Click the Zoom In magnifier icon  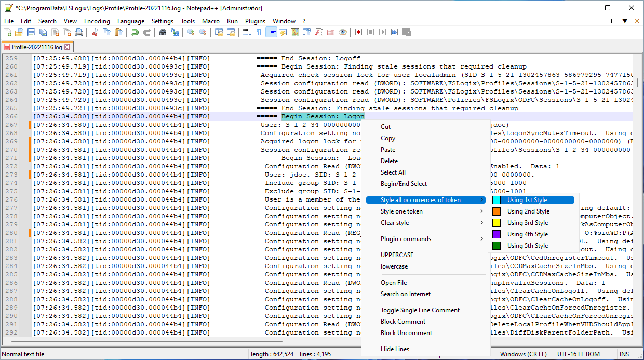(x=191, y=32)
